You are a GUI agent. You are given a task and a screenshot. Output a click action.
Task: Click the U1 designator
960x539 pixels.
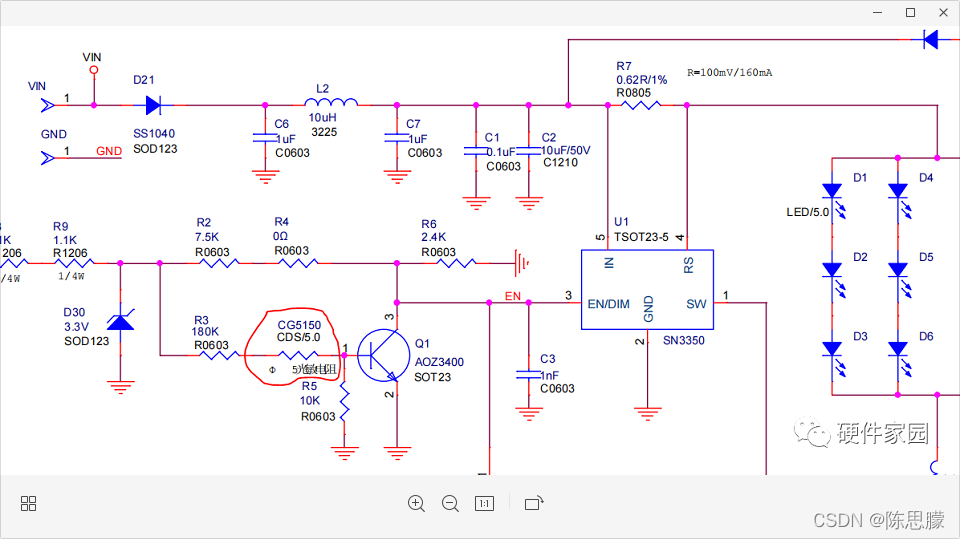click(x=621, y=222)
